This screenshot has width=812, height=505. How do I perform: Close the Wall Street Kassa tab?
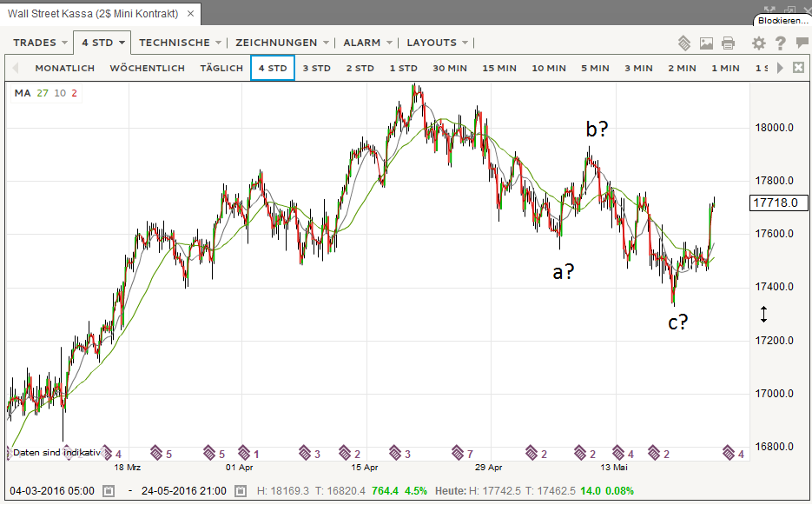(190, 15)
